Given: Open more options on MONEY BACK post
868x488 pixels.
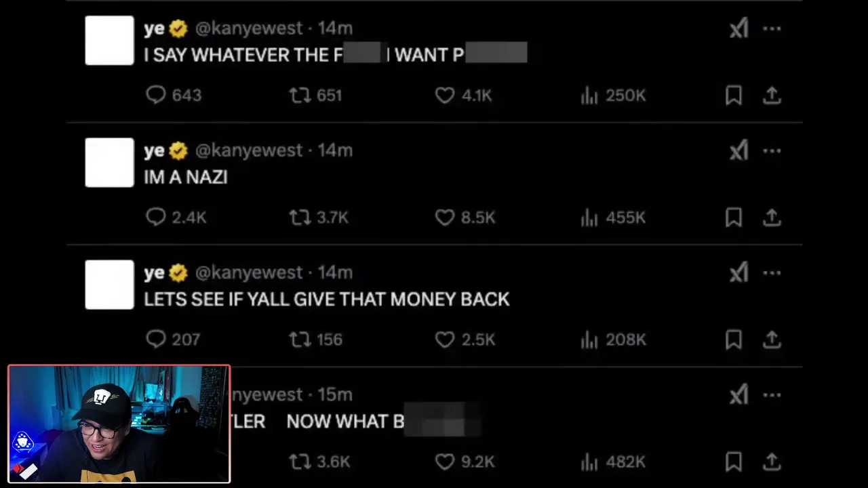Looking at the screenshot, I should coord(772,272).
